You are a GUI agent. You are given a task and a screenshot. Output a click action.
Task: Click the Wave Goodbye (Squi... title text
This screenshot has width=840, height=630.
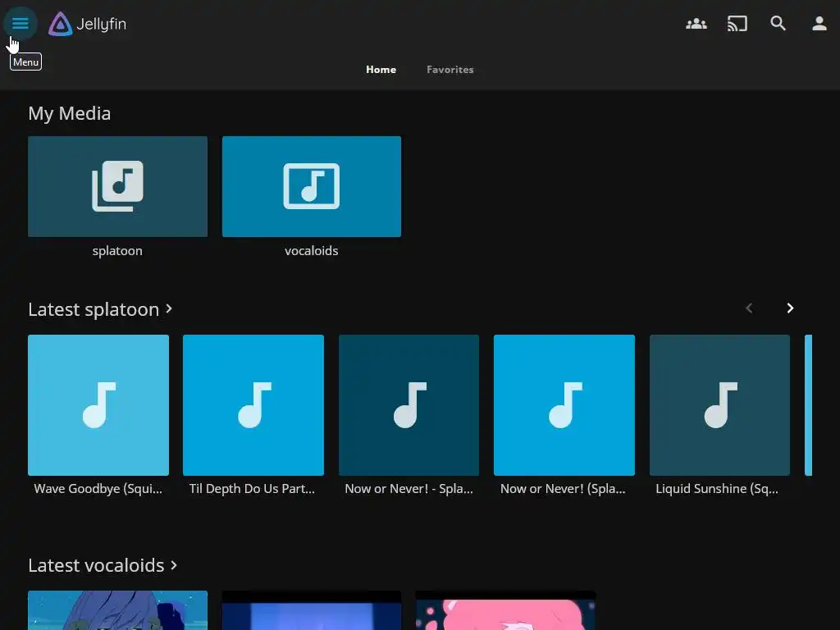pyautogui.click(x=98, y=489)
